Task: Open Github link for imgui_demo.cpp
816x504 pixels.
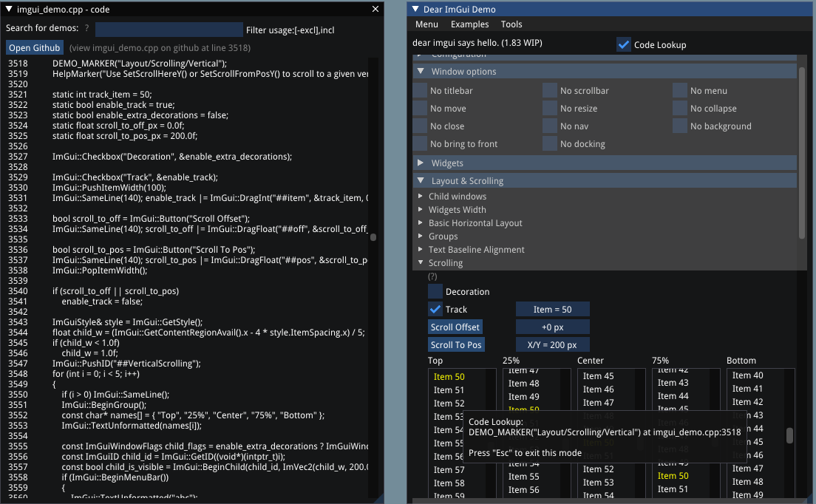Action: coord(34,47)
